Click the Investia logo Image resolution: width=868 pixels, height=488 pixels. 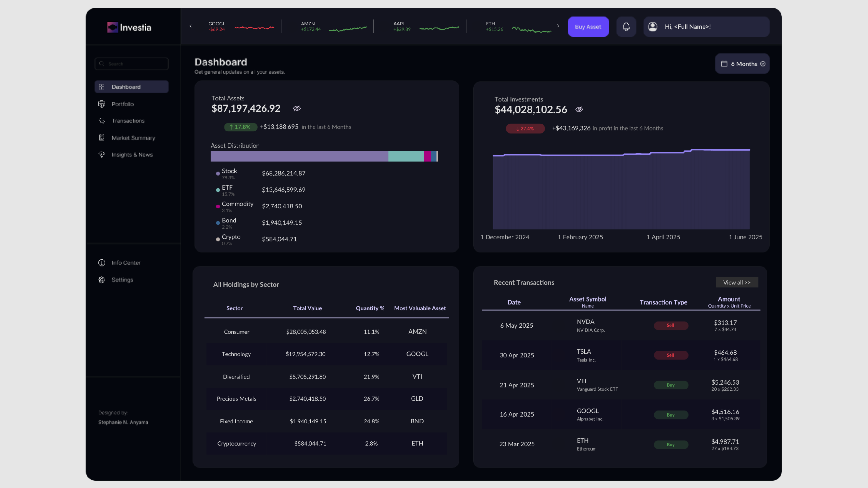[x=129, y=27]
